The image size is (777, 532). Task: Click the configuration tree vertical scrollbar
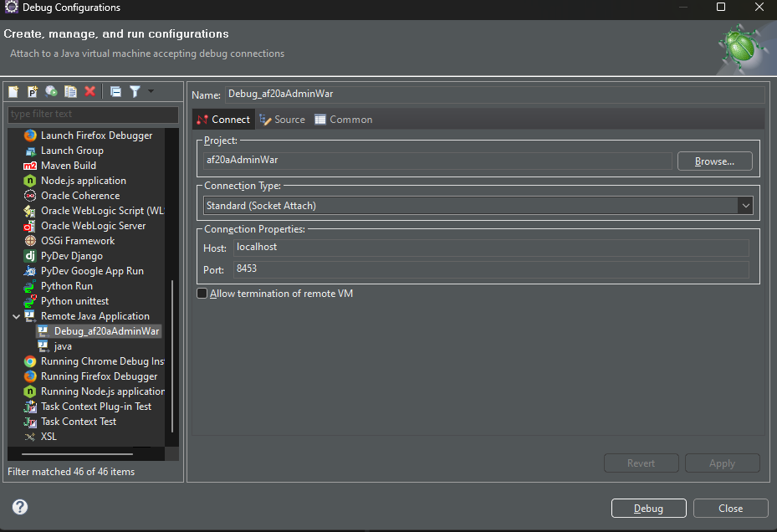click(x=172, y=356)
